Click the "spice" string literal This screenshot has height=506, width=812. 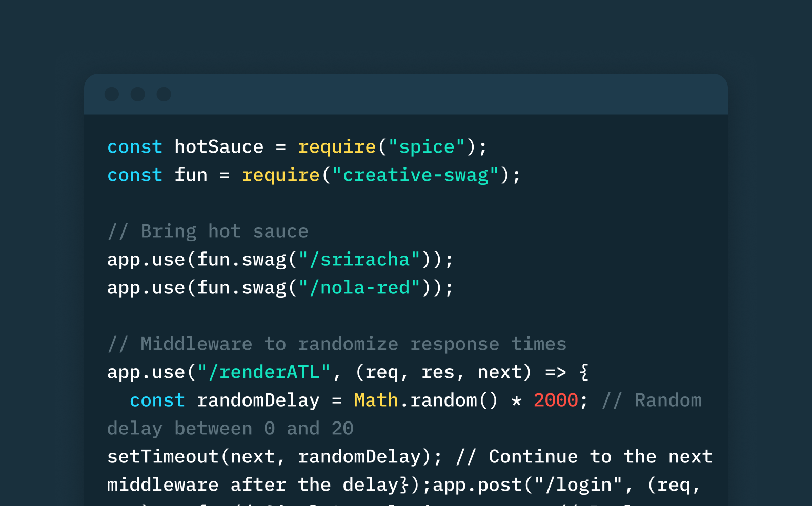[427, 147]
